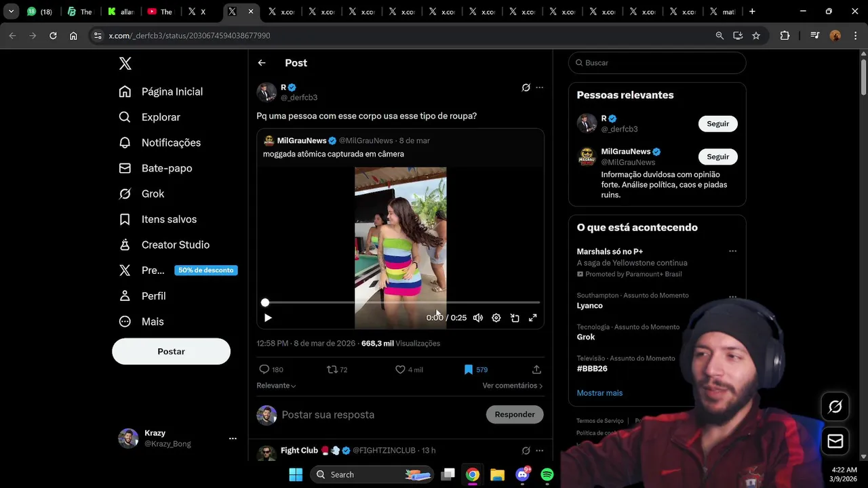Mute the video volume
This screenshot has height=488, width=868.
coord(478,318)
